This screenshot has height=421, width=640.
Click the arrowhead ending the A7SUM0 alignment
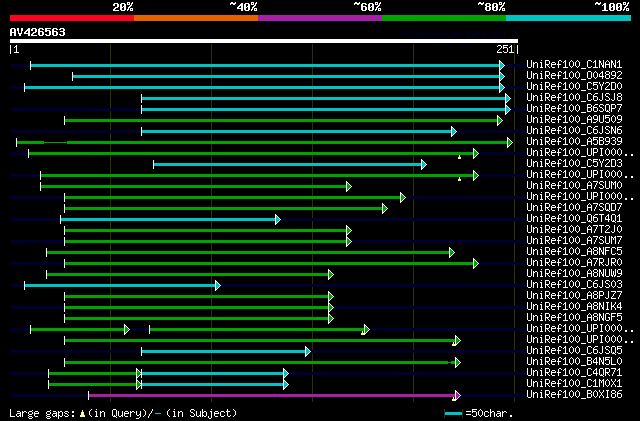(349, 187)
